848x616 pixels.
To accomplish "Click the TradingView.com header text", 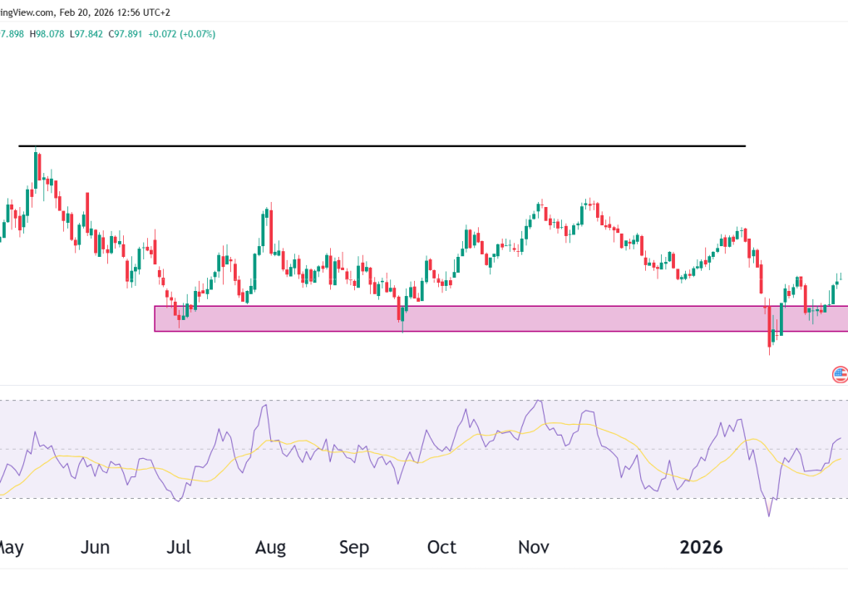I will [x=25, y=12].
